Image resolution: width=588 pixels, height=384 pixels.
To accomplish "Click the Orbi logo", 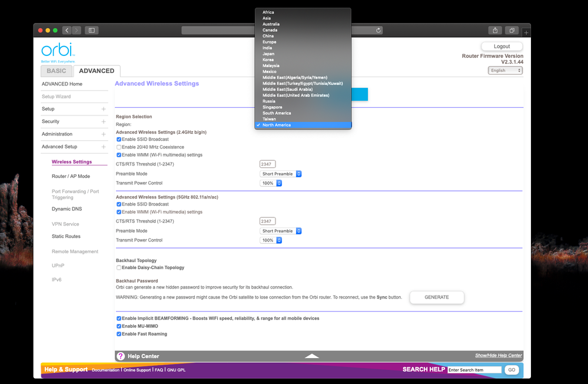I will [58, 51].
